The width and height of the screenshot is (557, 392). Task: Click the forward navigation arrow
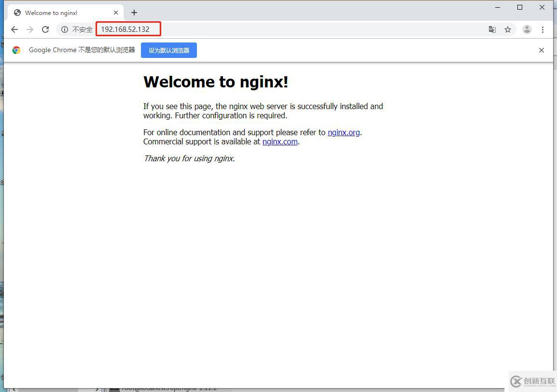pyautogui.click(x=30, y=29)
